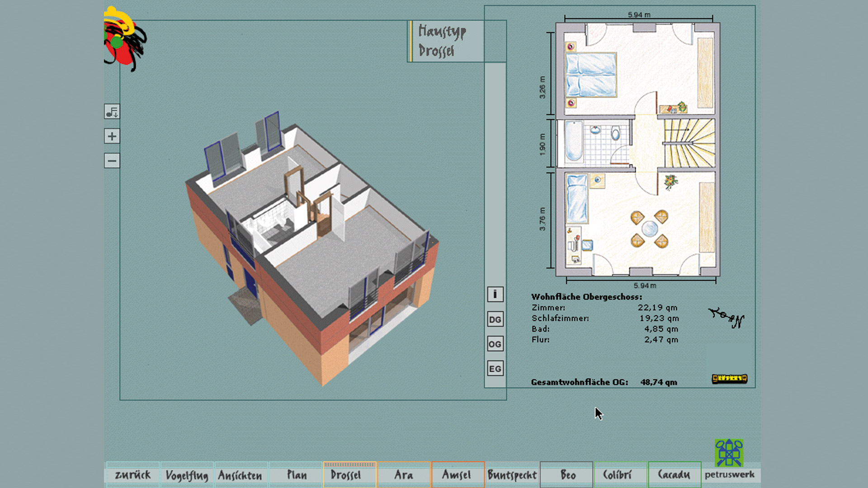Zoom out with the minus button
This screenshot has height=488, width=868.
pyautogui.click(x=112, y=160)
